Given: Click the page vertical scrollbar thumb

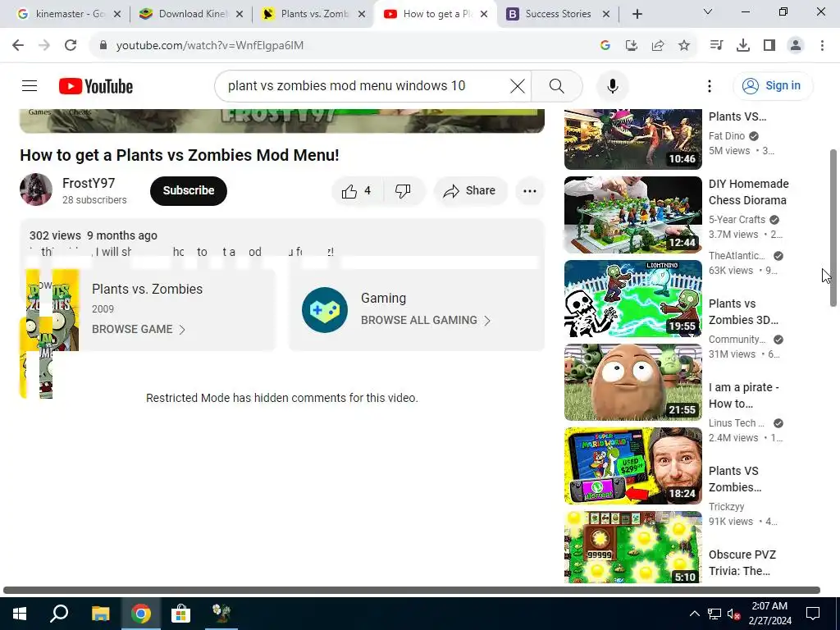Looking at the screenshot, I should 833,228.
